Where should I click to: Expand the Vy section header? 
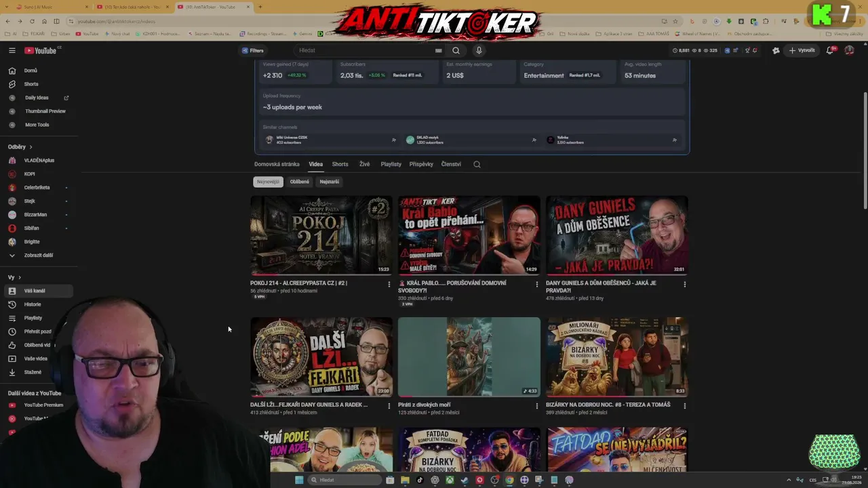coord(15,277)
